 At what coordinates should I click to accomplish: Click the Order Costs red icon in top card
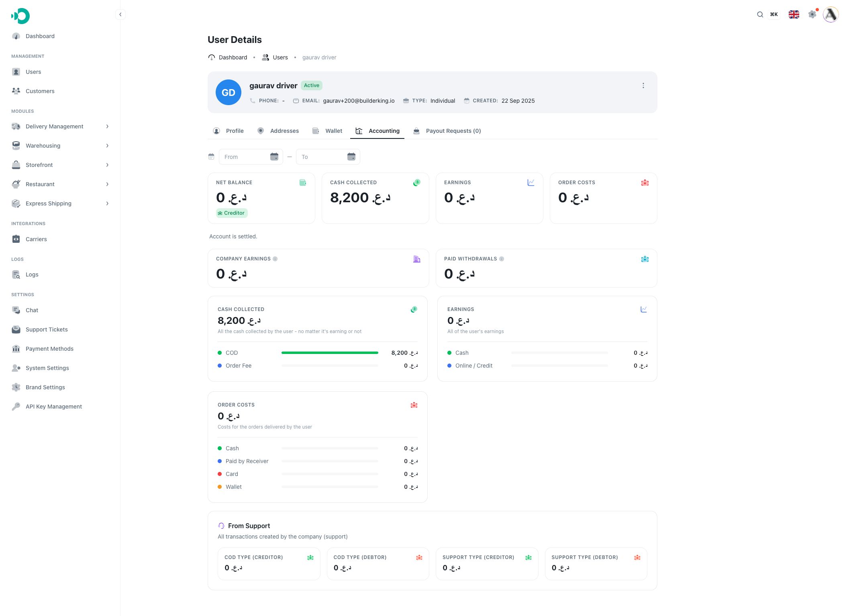(x=645, y=183)
